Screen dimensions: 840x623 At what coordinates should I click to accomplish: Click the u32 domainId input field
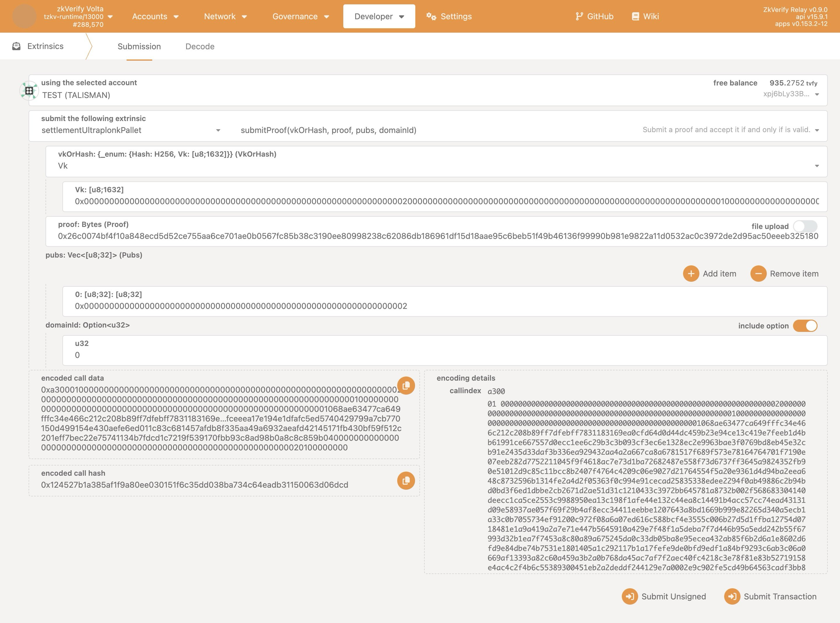click(x=445, y=355)
